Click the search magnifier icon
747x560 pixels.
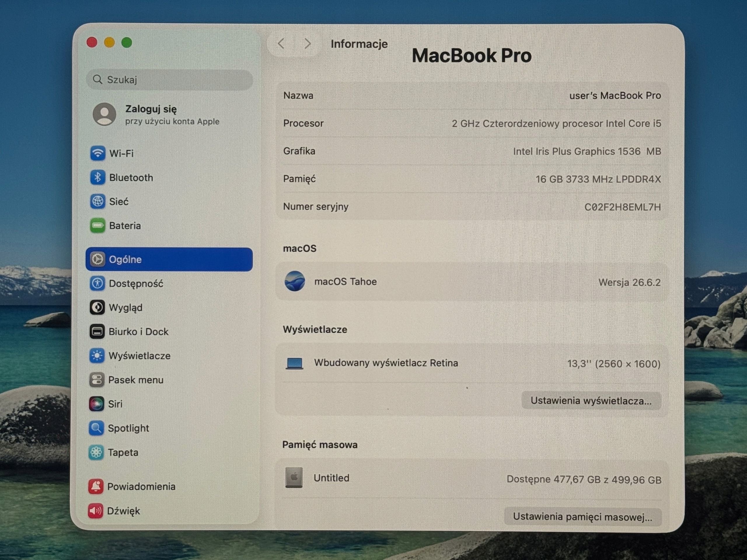click(97, 79)
